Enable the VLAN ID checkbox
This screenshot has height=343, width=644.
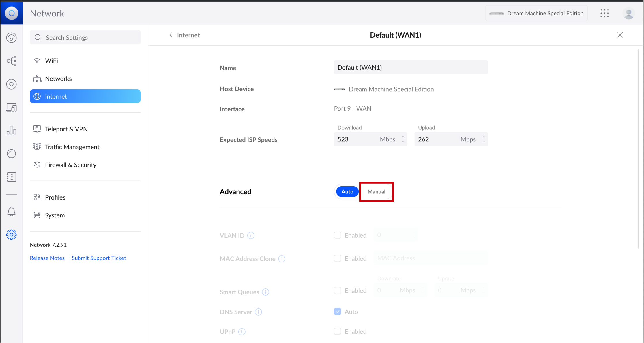337,235
